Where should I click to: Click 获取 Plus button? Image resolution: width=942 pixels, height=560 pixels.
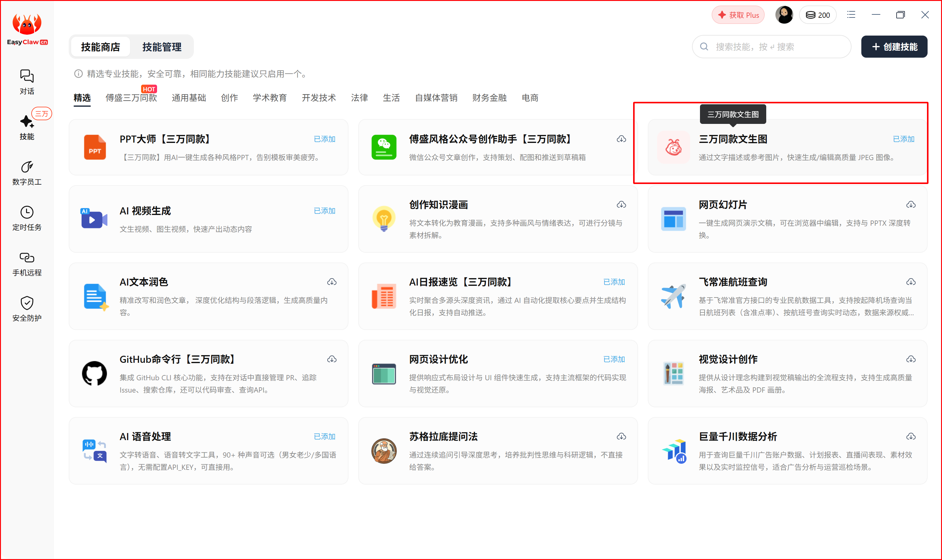click(738, 15)
